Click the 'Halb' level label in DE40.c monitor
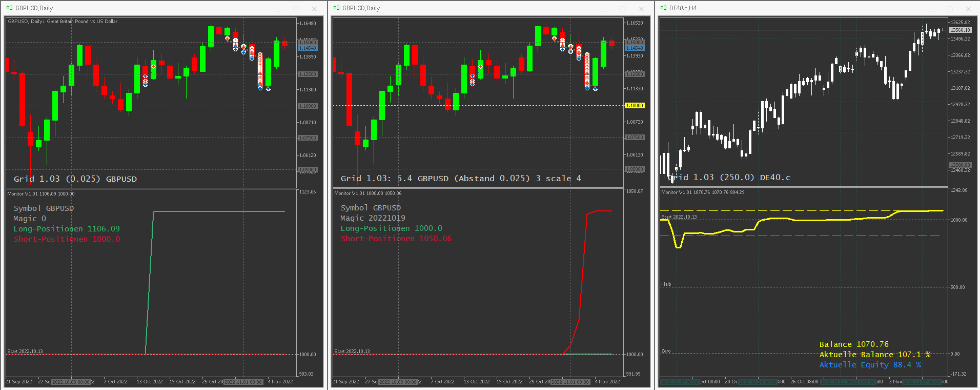Image resolution: width=980 pixels, height=390 pixels. point(666,284)
